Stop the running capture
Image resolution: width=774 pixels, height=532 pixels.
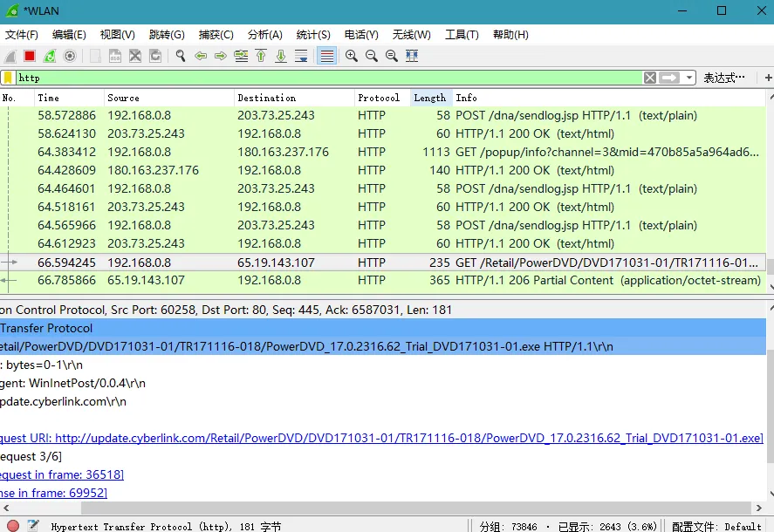30,55
